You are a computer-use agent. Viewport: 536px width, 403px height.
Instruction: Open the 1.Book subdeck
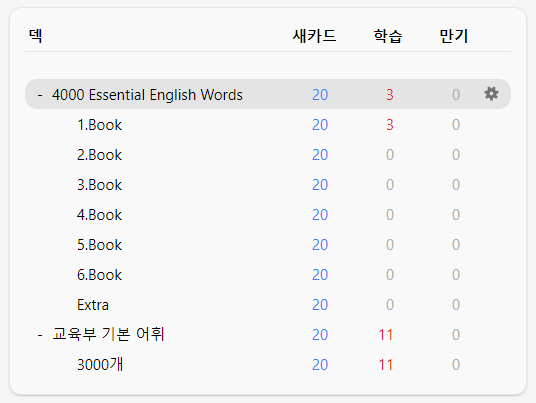tap(99, 125)
